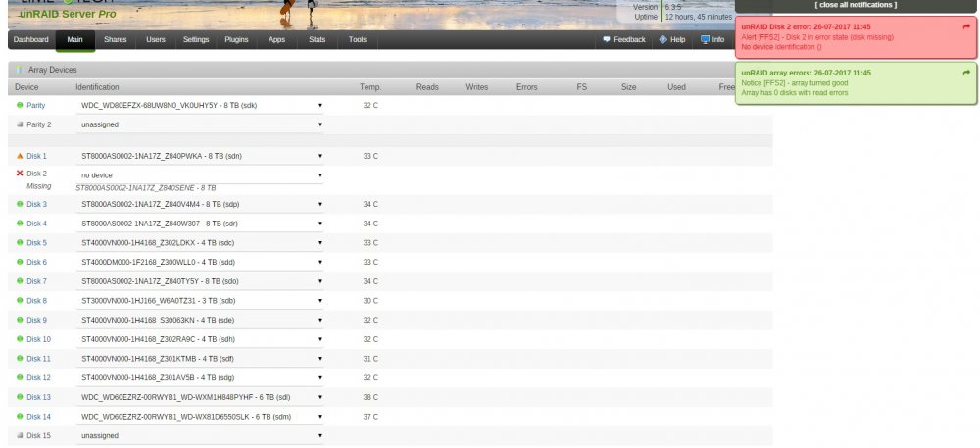Click the Info monitor icon
The width and height of the screenshot is (980, 448).
tap(705, 39)
